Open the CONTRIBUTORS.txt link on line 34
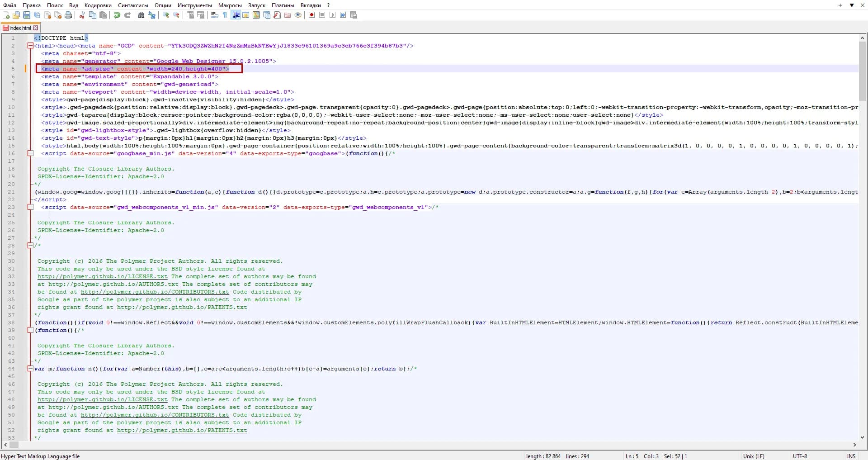This screenshot has width=868, height=460. click(x=155, y=292)
